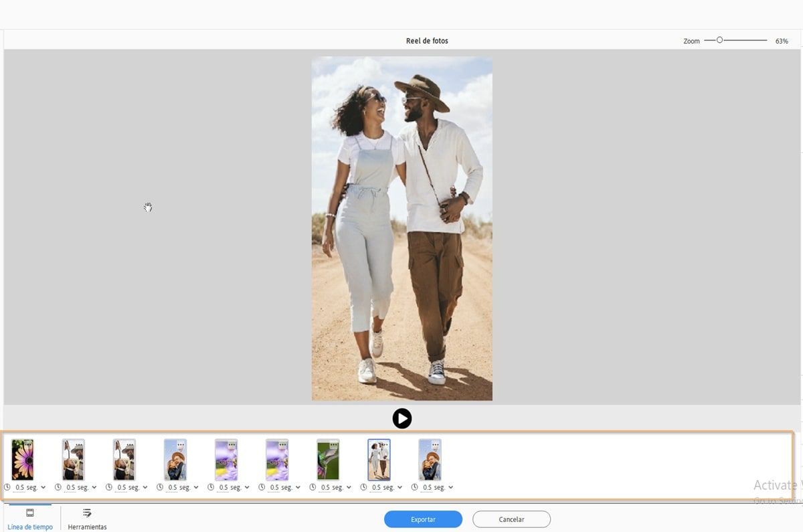803x532 pixels.
Task: Open options menu on second frame thumbnail
Action: point(80,444)
